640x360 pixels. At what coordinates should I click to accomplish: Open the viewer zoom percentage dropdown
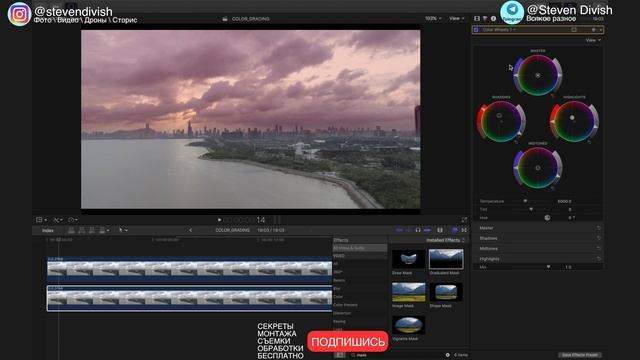click(433, 18)
